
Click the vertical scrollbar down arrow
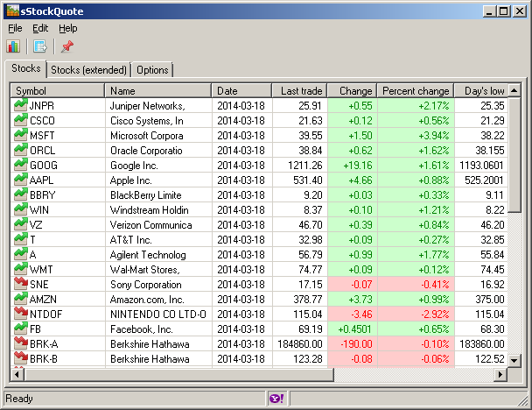pyautogui.click(x=514, y=360)
